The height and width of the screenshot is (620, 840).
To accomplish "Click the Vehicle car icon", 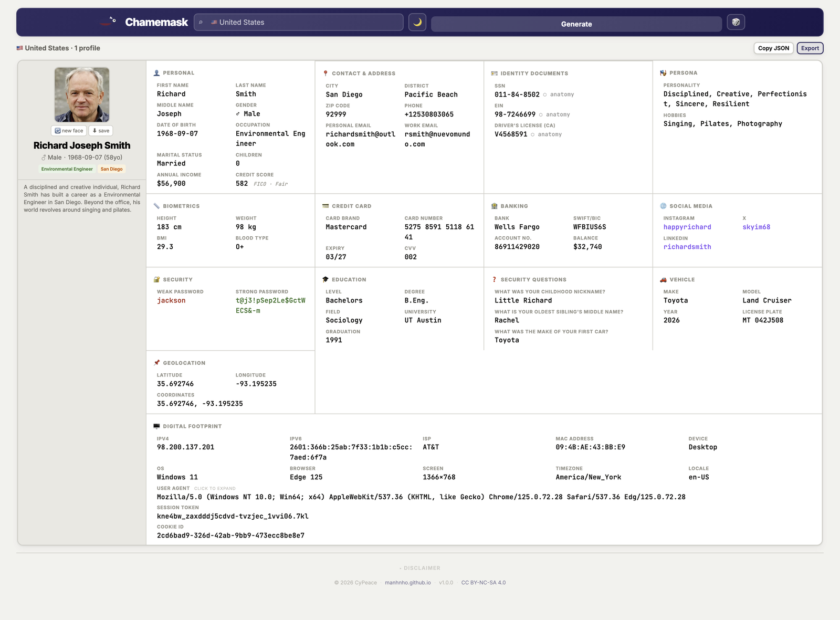I will point(663,280).
